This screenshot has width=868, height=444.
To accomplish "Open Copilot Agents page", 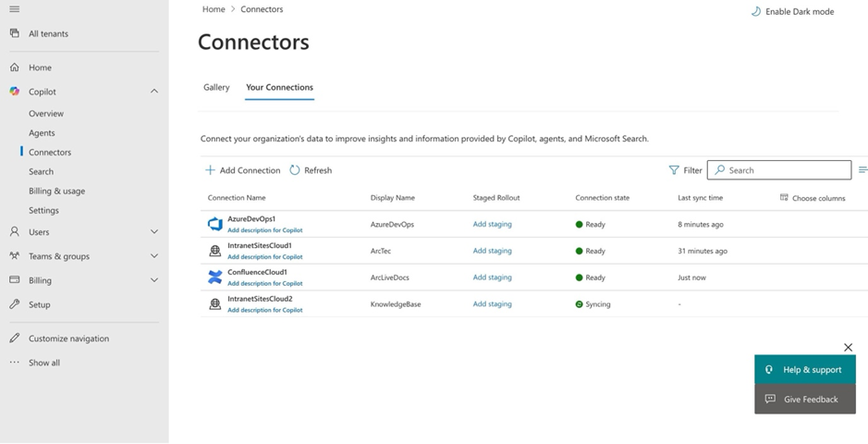I will (42, 133).
